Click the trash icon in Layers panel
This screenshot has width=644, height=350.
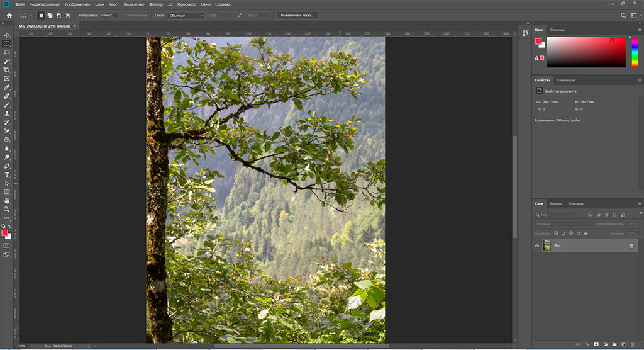coord(632,345)
